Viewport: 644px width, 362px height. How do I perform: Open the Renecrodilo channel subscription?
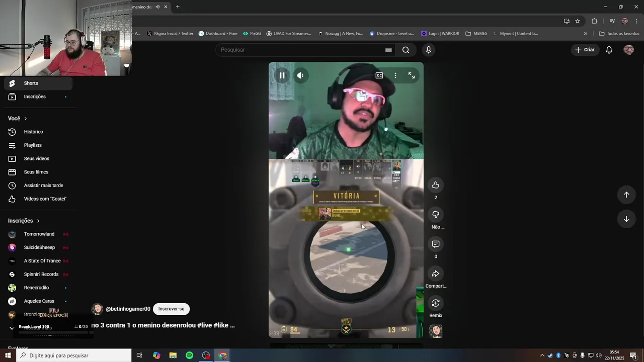(39, 288)
